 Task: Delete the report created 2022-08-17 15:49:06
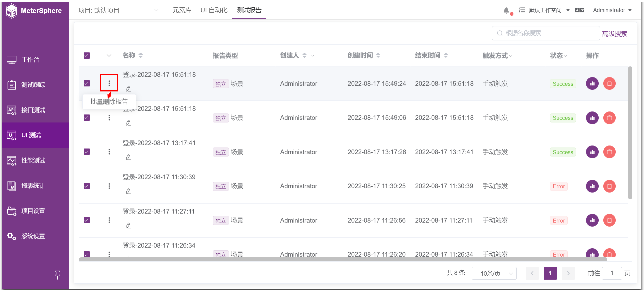click(609, 118)
